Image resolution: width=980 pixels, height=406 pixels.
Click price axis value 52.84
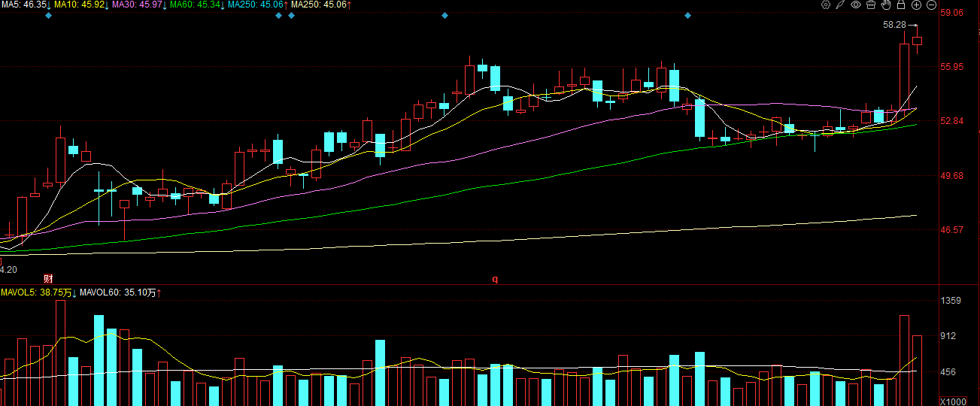pos(952,121)
